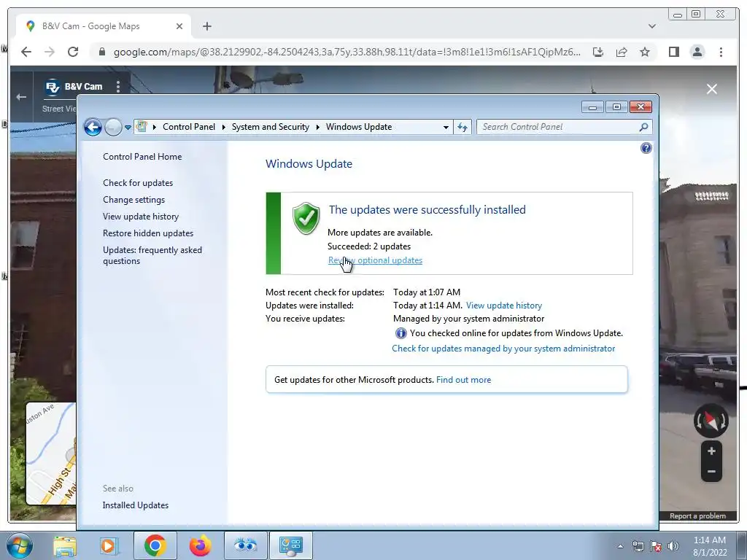747x560 pixels.
Task: Open Updates frequently asked questions
Action: pos(152,255)
